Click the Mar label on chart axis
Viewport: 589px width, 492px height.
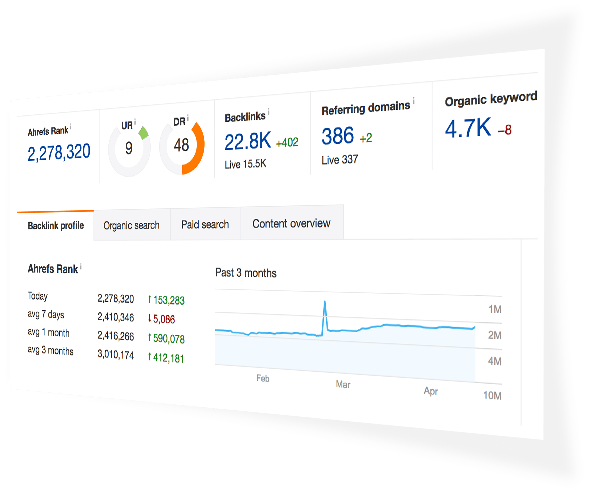click(x=343, y=384)
